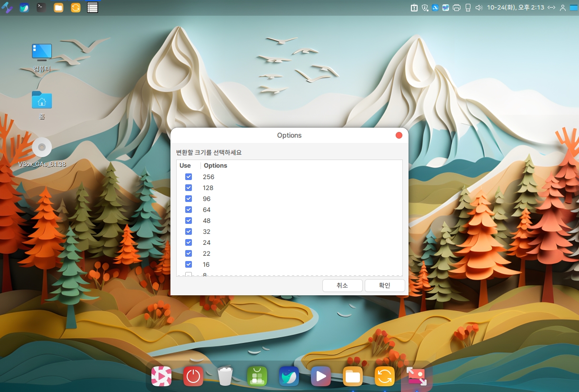Open the date and time panel
Screen dimensions: 579x392
(515, 8)
